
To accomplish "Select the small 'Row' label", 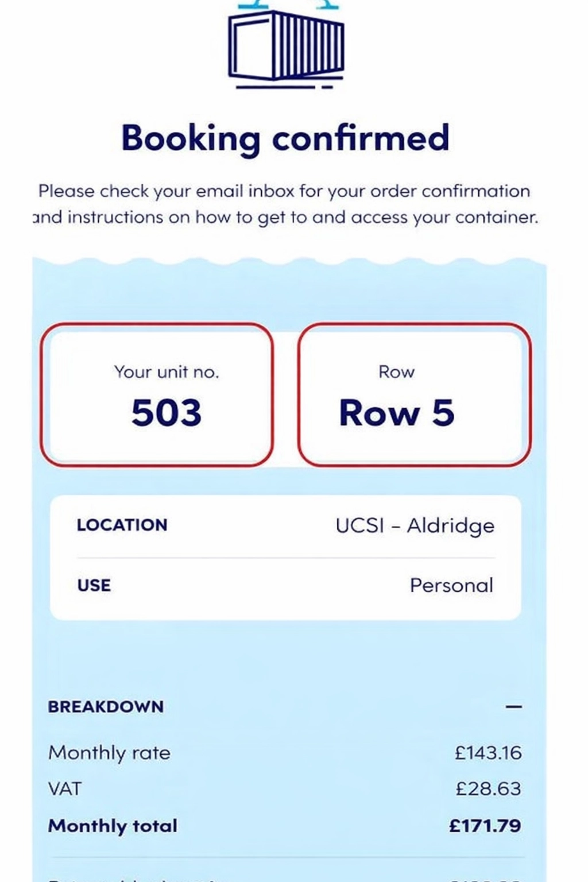I will [x=396, y=372].
